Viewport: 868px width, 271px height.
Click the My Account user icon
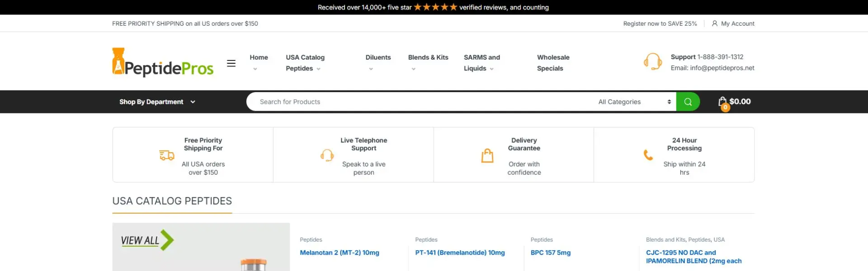[715, 23]
